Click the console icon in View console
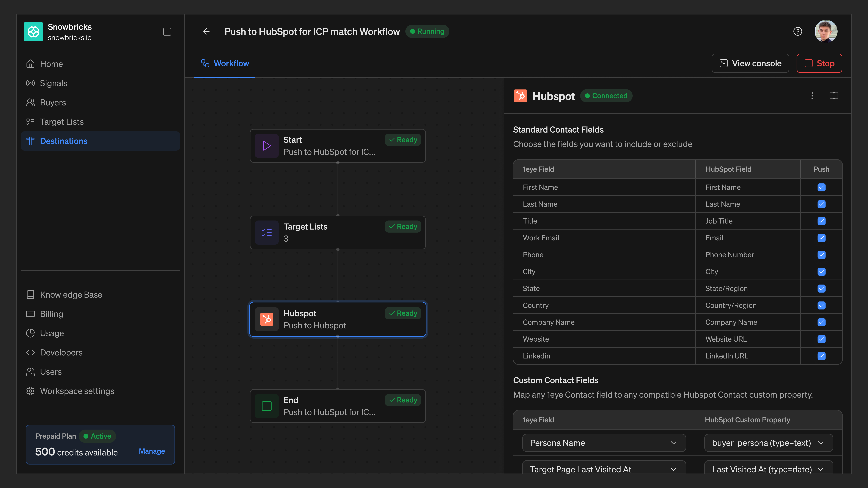 (x=723, y=63)
